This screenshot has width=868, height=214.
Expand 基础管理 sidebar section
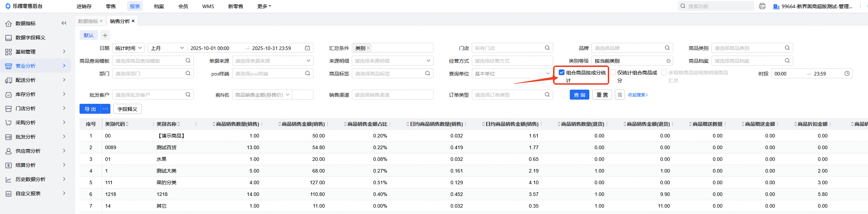click(x=36, y=52)
